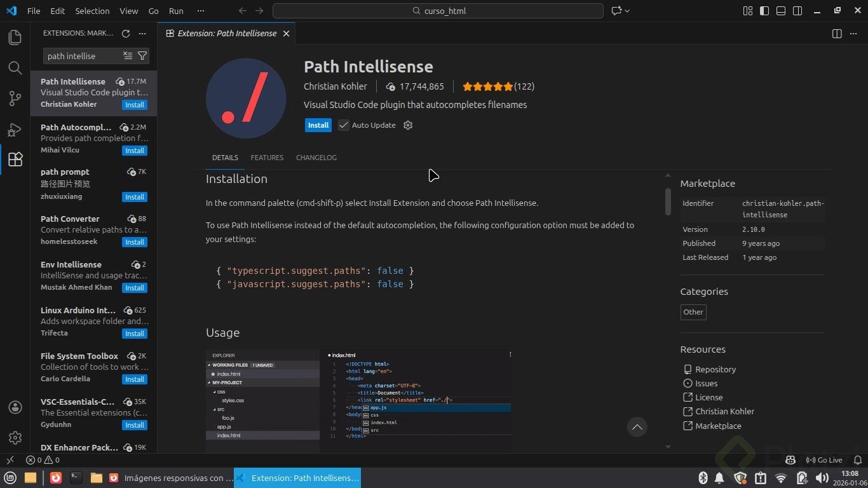Viewport: 868px width, 488px height.
Task: Toggle the bottom panel layout
Action: (781, 11)
